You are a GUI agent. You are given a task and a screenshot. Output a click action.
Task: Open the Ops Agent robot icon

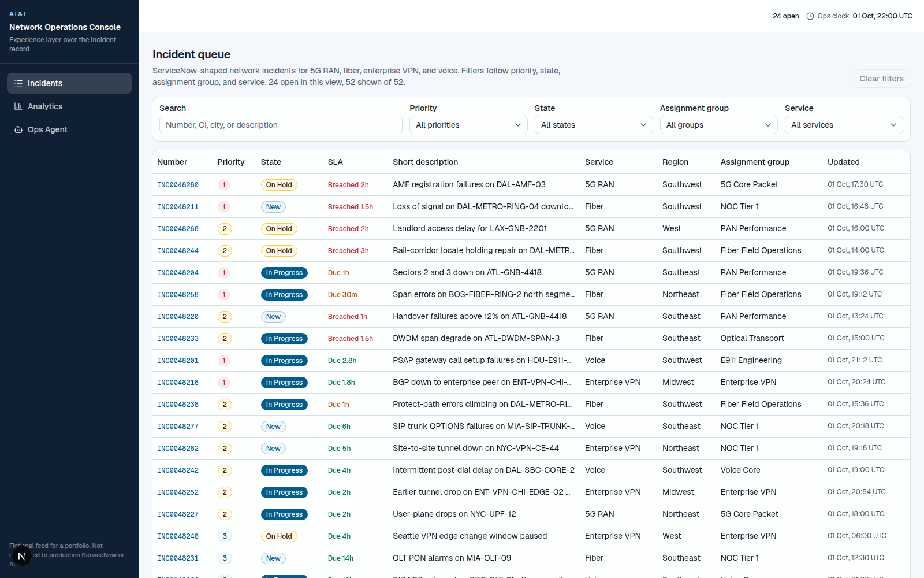18,129
